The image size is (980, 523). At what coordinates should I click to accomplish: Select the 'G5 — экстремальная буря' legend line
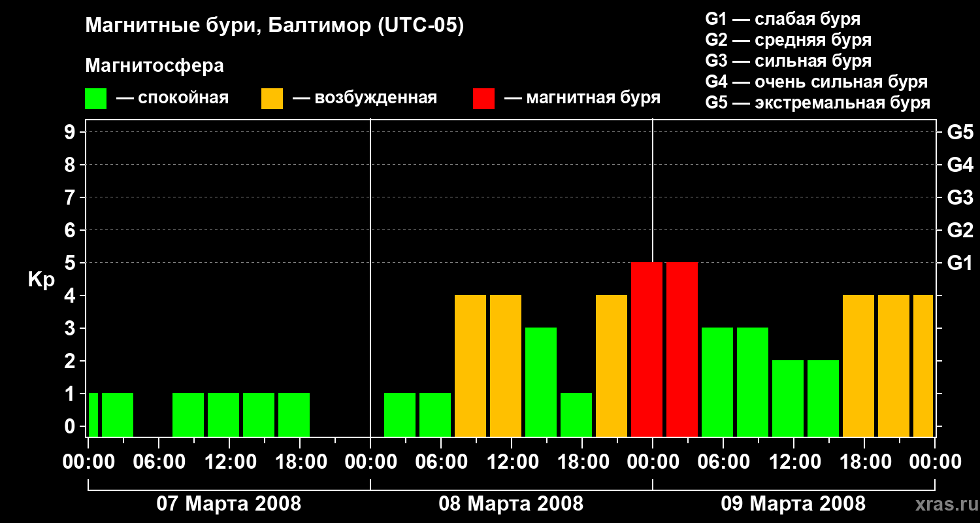817,103
